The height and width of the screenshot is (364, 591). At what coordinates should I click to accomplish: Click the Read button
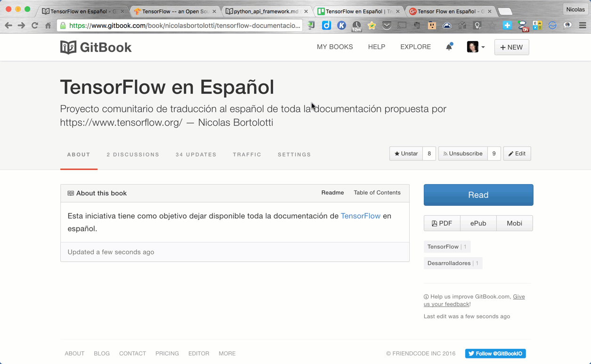coord(478,194)
